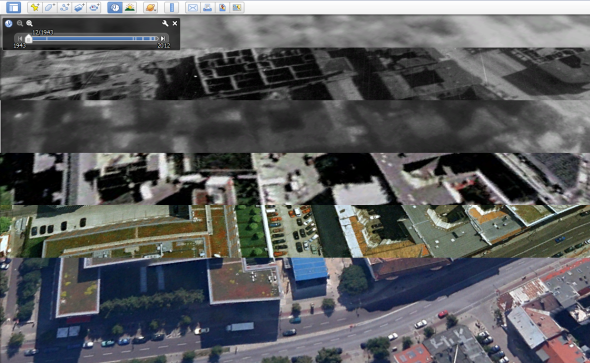The height and width of the screenshot is (363, 590).
Task: Open the planet switcher dropdown
Action: [x=151, y=7]
